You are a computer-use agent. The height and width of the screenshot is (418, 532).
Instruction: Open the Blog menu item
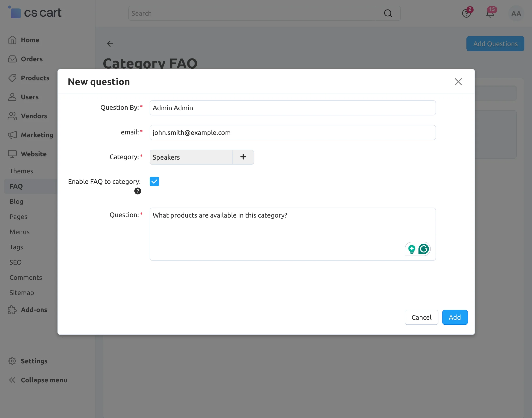[16, 201]
